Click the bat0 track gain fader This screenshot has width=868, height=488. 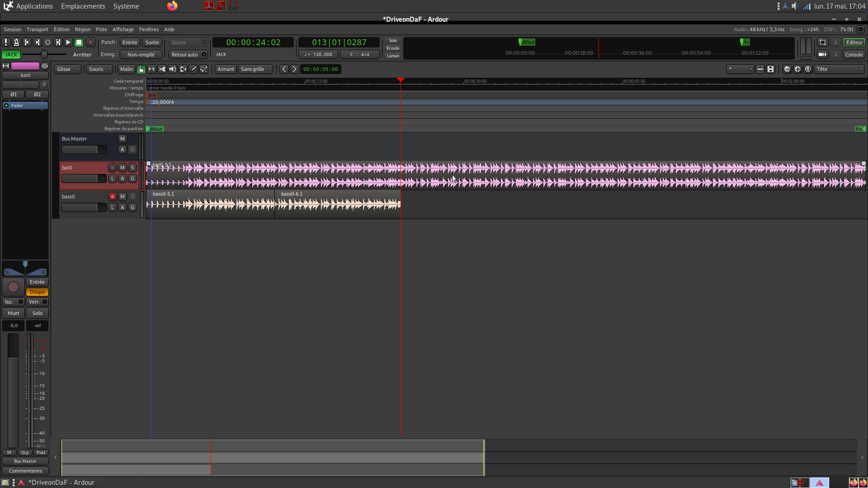click(84, 179)
